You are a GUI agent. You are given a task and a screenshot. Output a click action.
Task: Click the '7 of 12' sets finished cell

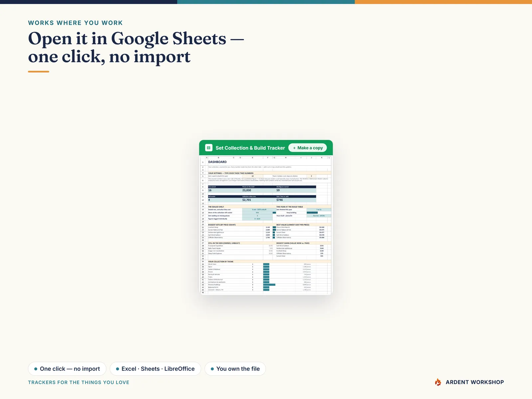coord(319,210)
